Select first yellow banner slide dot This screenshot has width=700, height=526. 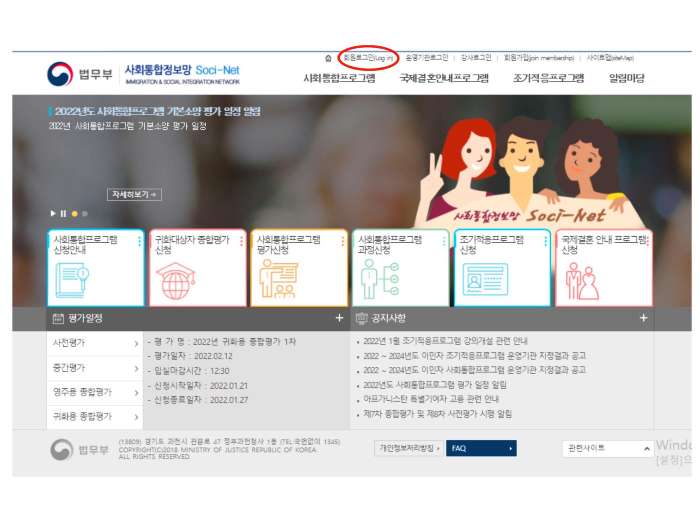pos(75,214)
